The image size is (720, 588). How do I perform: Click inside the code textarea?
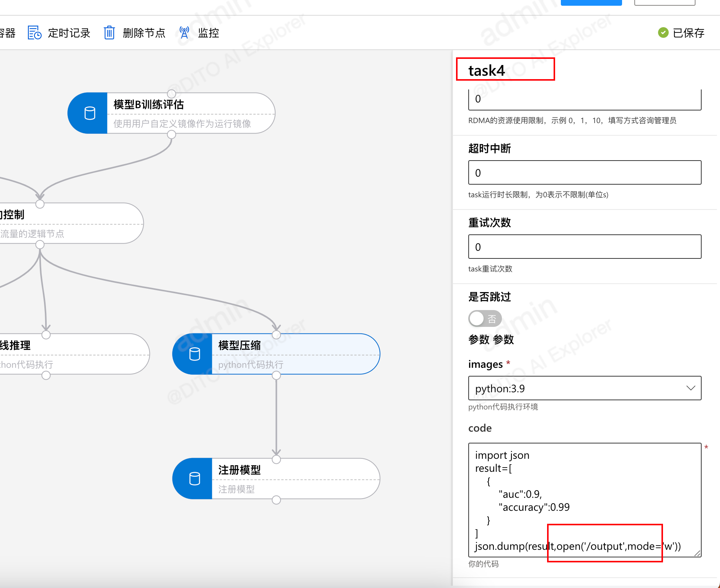click(585, 500)
